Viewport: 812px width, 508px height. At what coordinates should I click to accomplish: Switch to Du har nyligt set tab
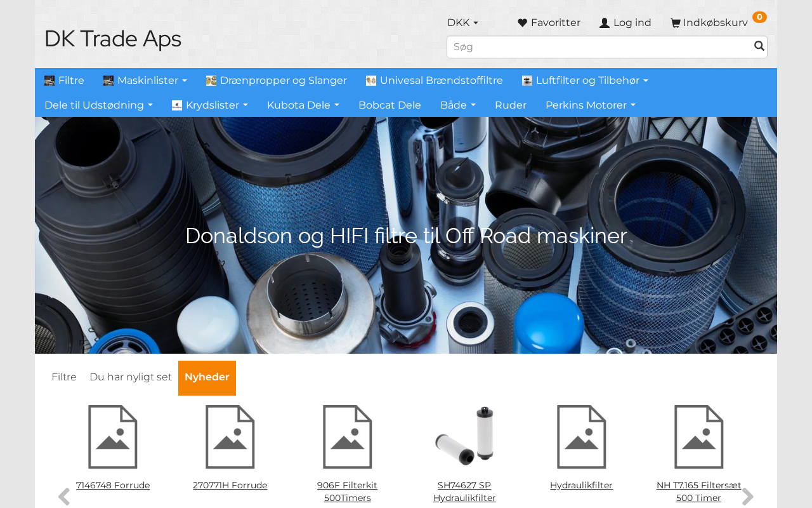click(131, 377)
